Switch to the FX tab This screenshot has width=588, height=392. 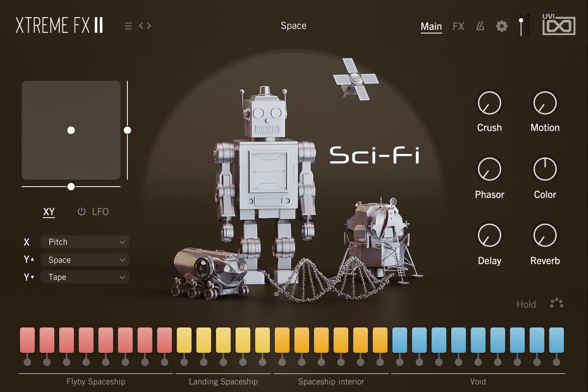click(458, 26)
